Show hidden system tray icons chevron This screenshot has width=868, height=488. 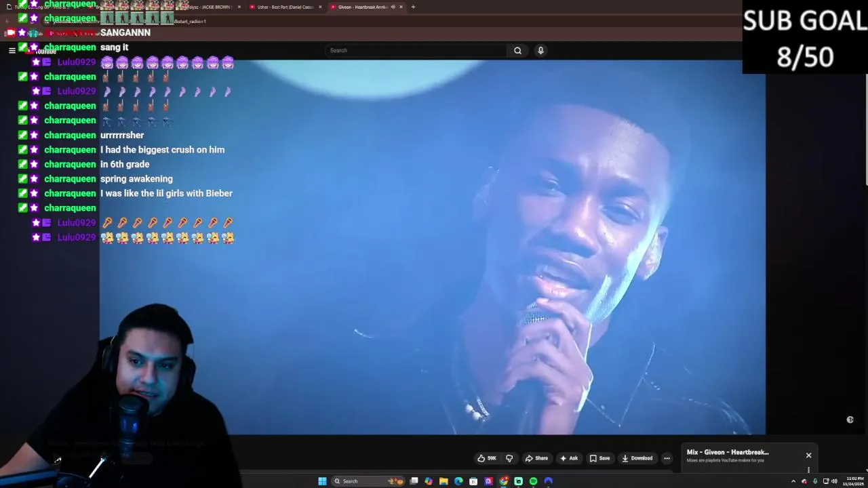click(793, 481)
